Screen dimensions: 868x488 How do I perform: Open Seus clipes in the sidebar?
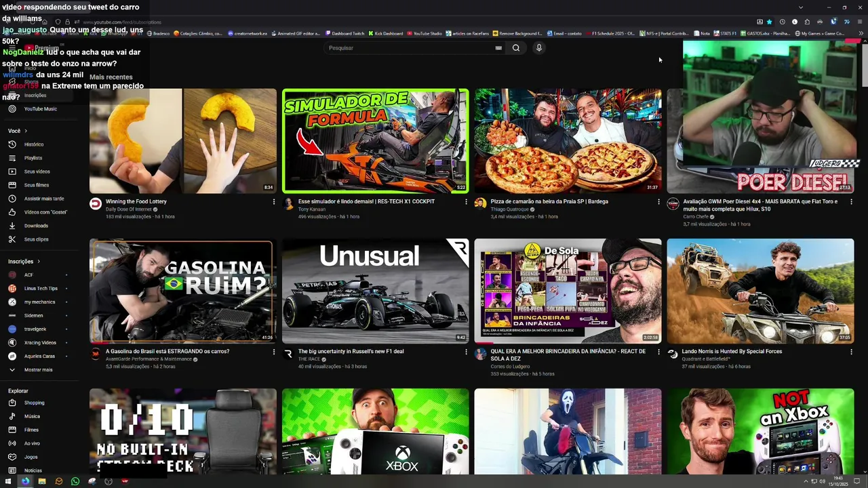[x=36, y=239]
